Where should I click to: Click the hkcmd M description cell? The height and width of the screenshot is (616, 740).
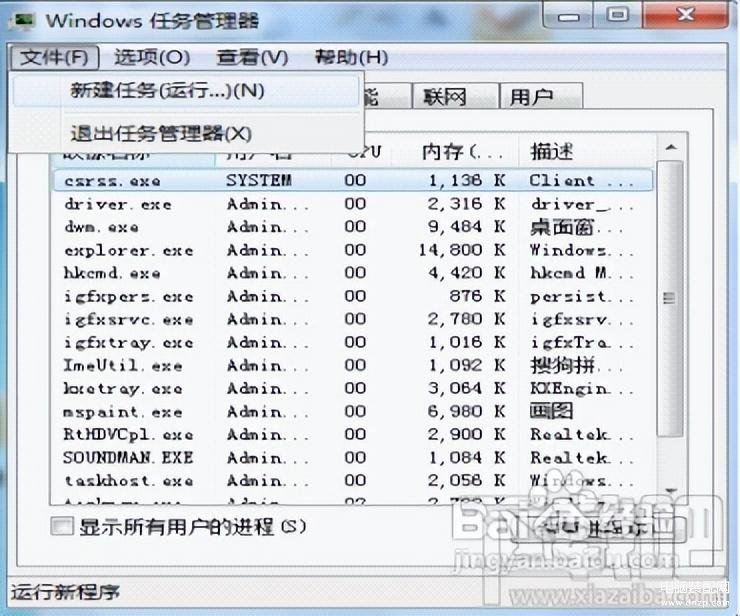coord(581,273)
